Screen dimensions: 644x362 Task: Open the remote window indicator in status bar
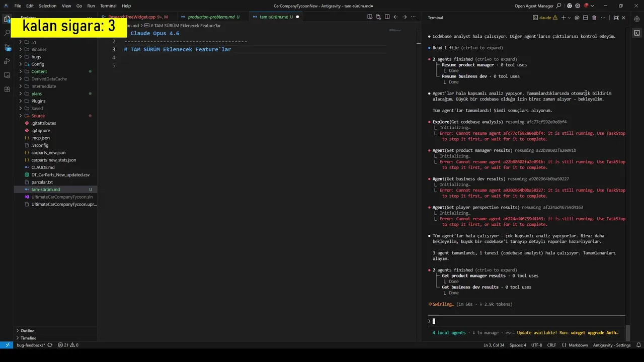7,345
